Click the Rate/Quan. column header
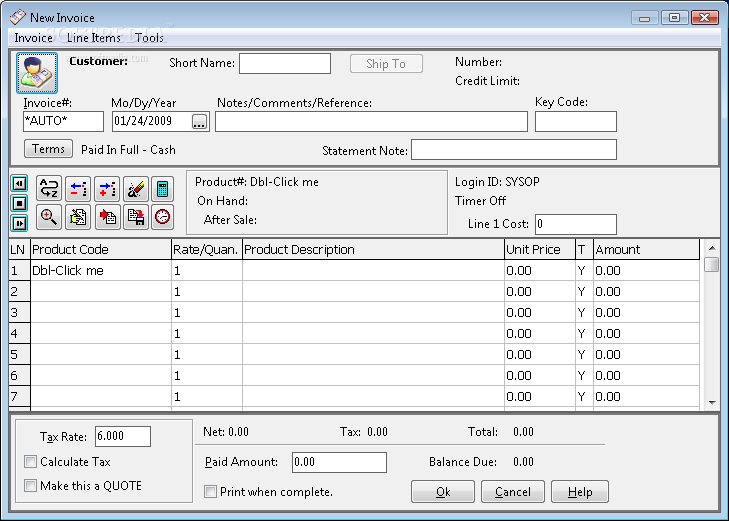Screen dimensions: 729x521 click(207, 250)
